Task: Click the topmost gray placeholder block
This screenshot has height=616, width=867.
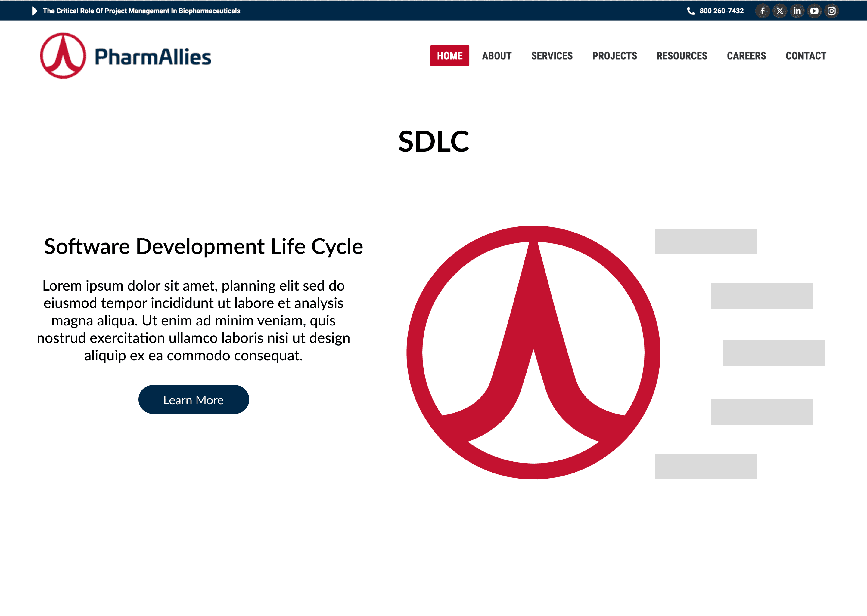Action: point(706,241)
